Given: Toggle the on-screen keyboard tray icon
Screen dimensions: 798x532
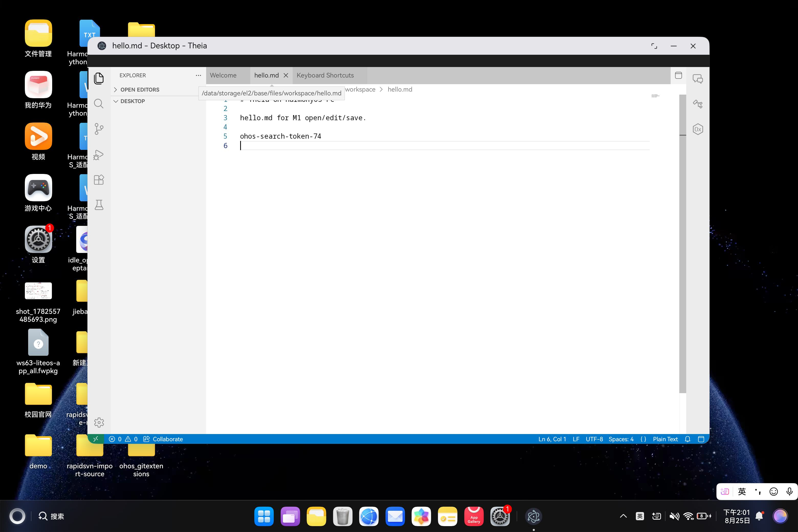Looking at the screenshot, I should click(x=656, y=516).
